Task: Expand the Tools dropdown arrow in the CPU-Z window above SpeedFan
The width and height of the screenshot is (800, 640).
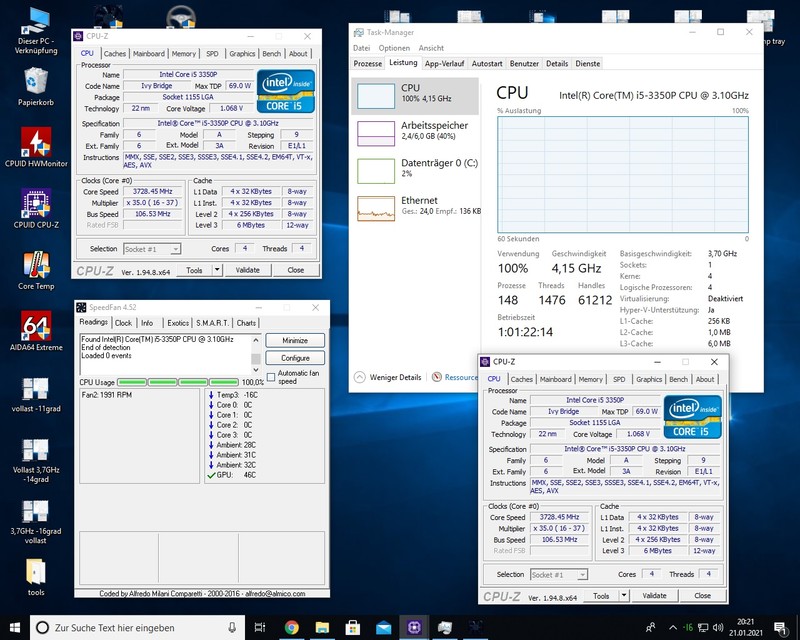Action: pos(217,270)
